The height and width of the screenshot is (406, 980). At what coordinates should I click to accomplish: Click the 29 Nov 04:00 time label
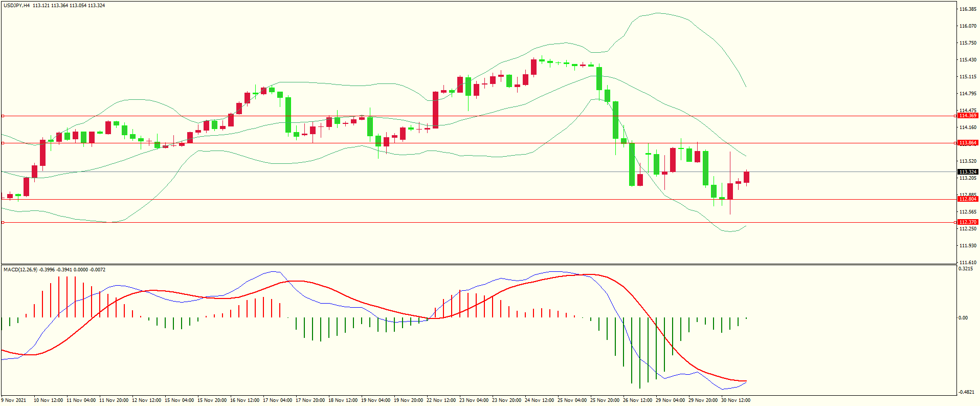671,400
